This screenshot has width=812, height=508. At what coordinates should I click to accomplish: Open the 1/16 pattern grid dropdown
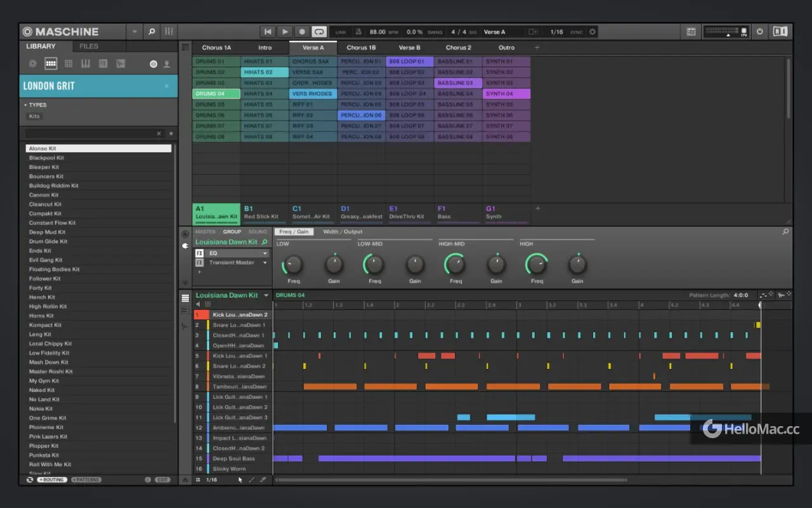pos(212,480)
